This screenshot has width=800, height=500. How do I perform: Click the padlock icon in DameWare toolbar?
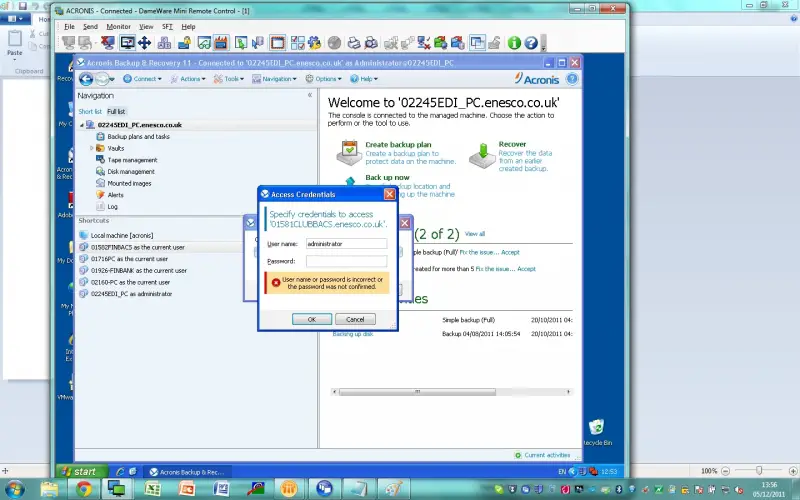coord(185,43)
